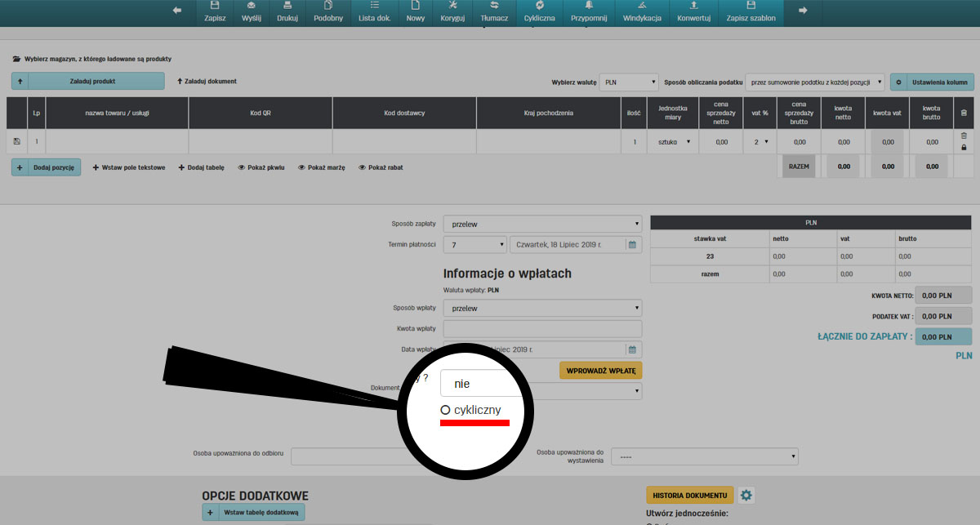Click the Zapisz save icon in toolbar
The width and height of the screenshot is (980, 525).
(215, 7)
